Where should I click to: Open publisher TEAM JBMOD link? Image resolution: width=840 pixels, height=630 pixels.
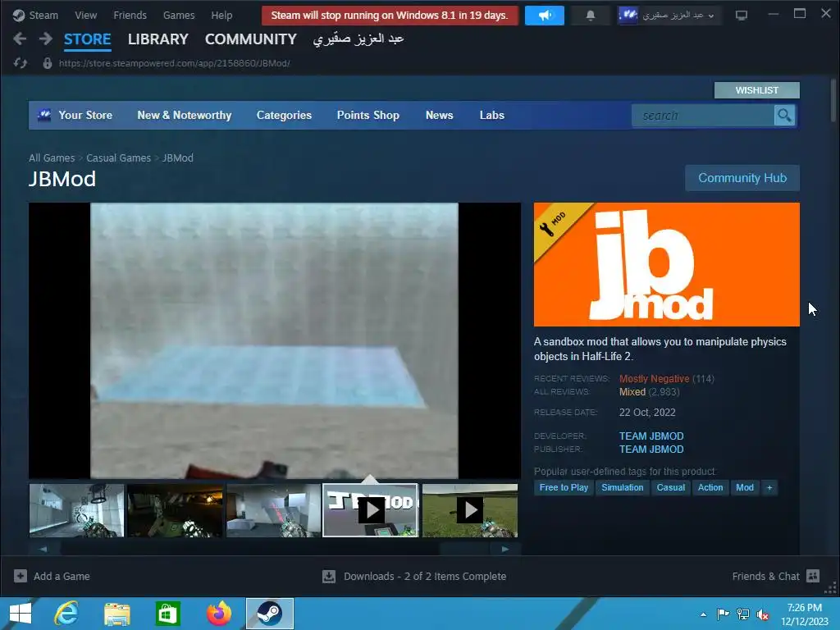click(651, 450)
